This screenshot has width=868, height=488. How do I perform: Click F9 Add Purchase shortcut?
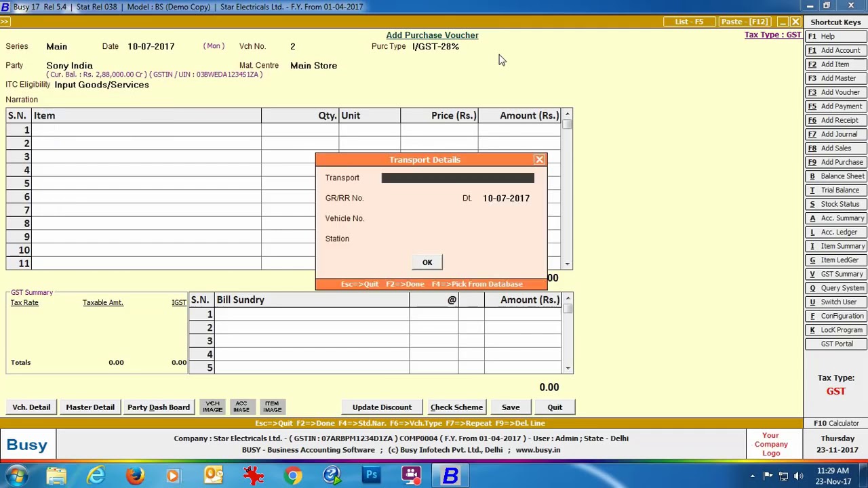[835, 162]
